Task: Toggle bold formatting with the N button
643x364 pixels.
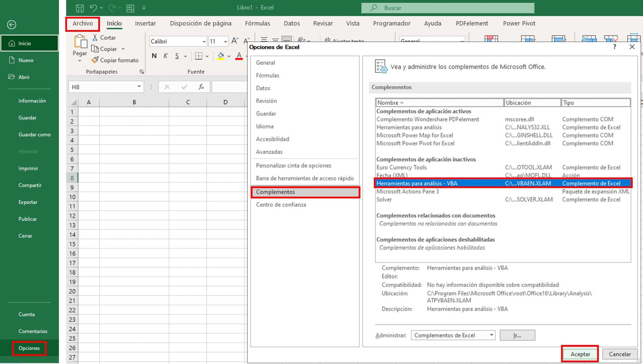Action: point(154,56)
